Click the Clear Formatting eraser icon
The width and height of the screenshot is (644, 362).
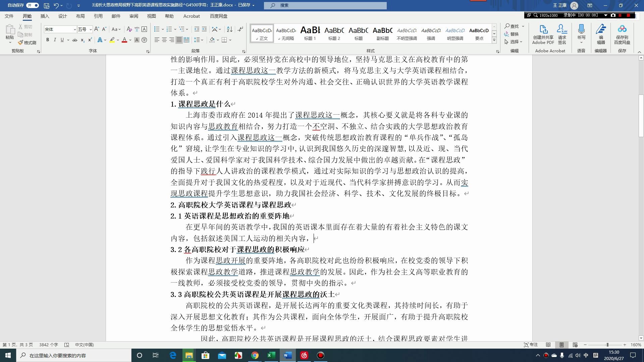pos(129,29)
